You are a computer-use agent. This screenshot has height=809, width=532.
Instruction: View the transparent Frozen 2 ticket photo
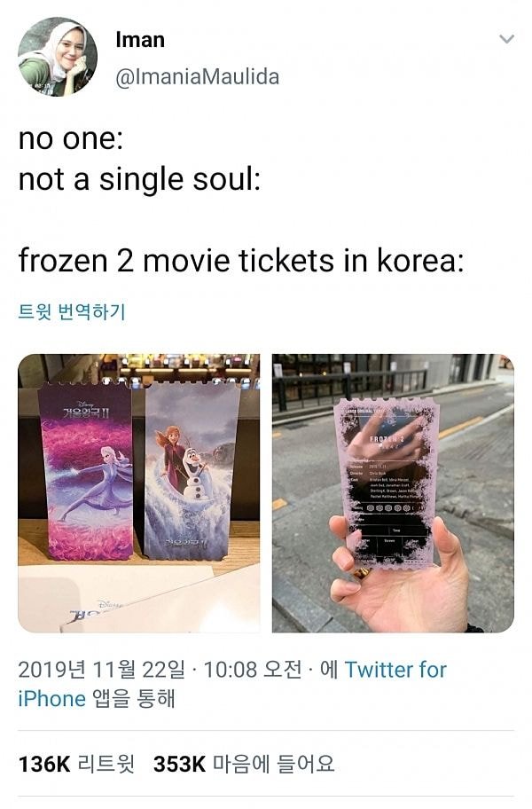393,492
